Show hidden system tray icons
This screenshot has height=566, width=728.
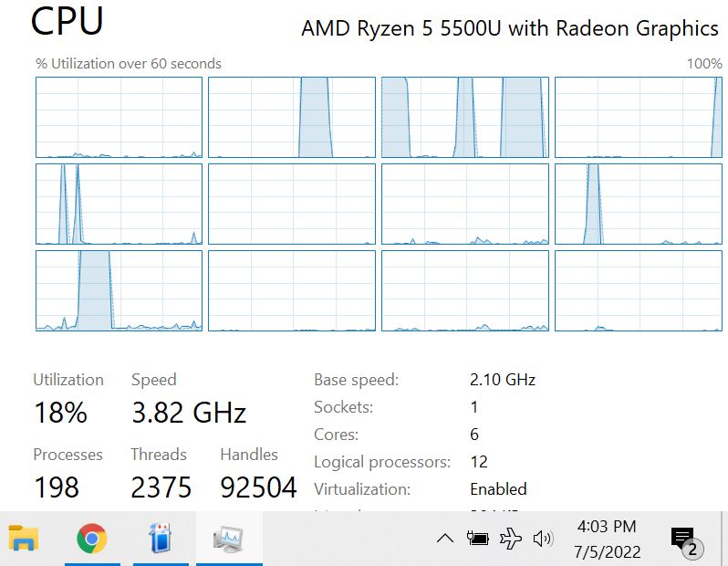pos(445,539)
